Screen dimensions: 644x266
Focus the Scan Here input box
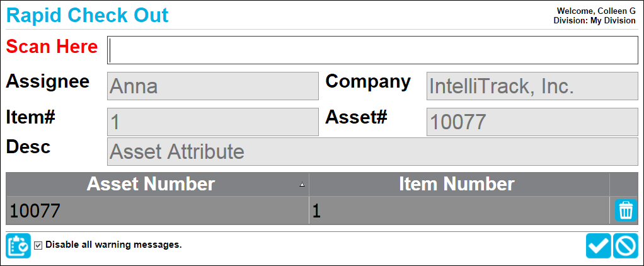(372, 50)
